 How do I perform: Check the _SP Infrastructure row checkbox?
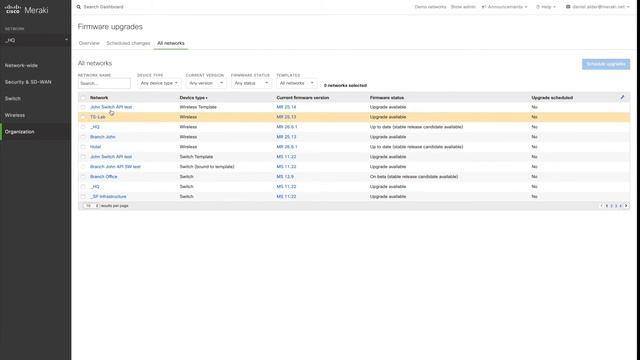coord(83,197)
